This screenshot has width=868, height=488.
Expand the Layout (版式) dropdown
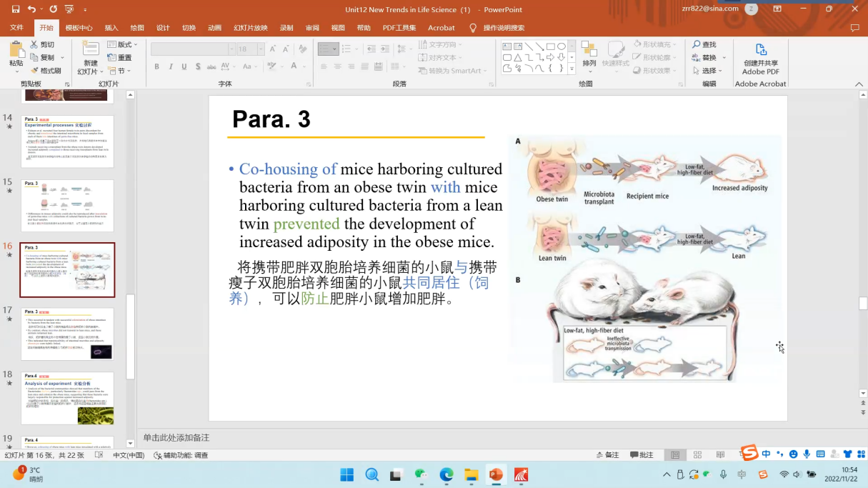pos(124,44)
